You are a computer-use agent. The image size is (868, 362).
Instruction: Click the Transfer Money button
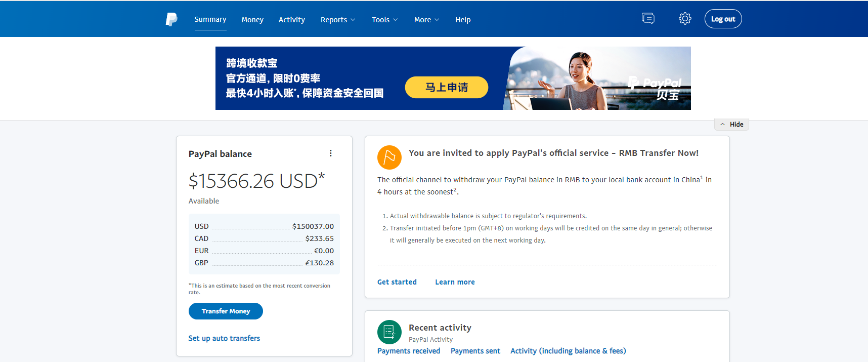(x=226, y=311)
